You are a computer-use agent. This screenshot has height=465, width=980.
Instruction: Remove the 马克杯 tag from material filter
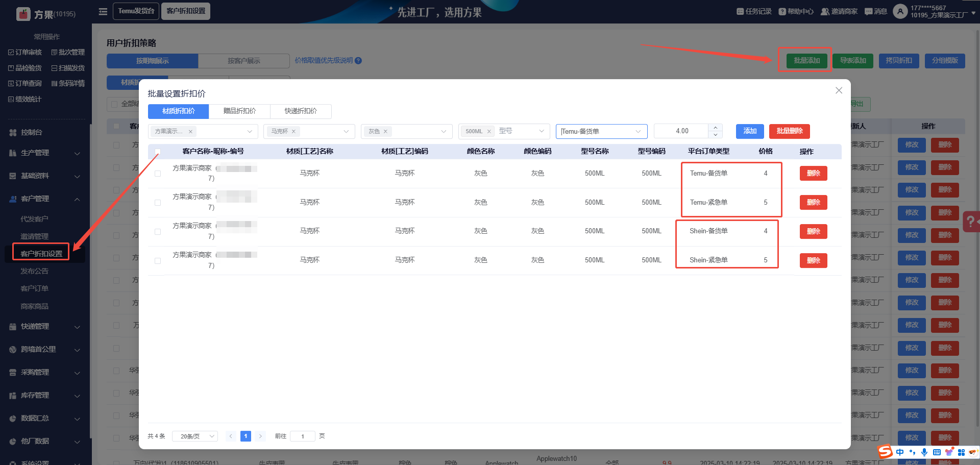[293, 132]
